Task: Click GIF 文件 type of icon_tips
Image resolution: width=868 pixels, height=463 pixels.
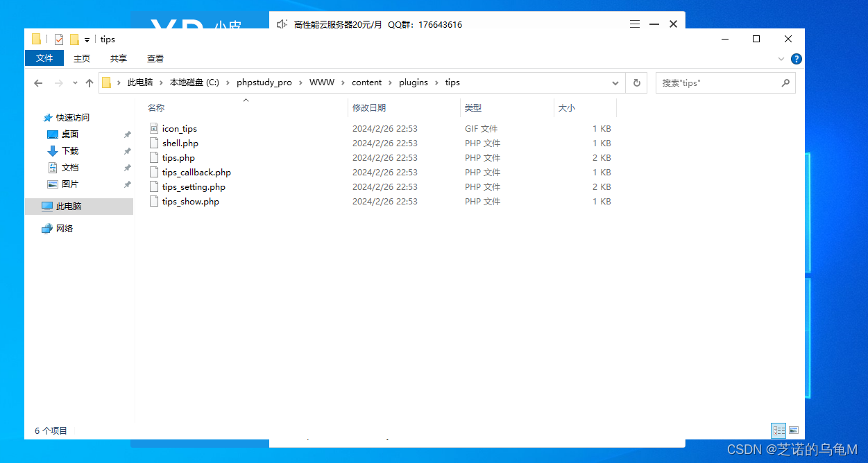Action: click(482, 128)
